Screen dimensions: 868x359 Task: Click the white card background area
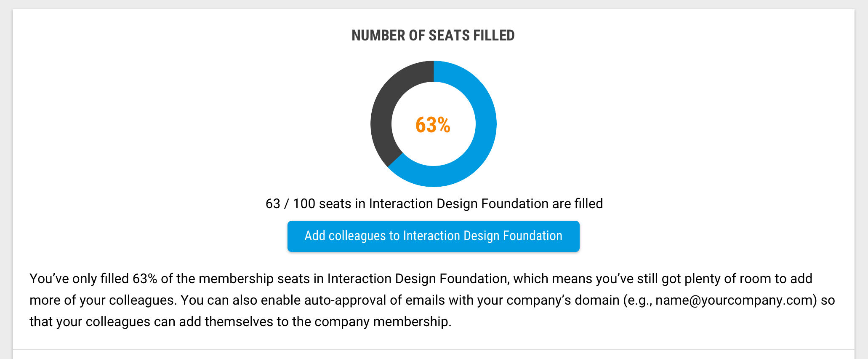point(168,126)
